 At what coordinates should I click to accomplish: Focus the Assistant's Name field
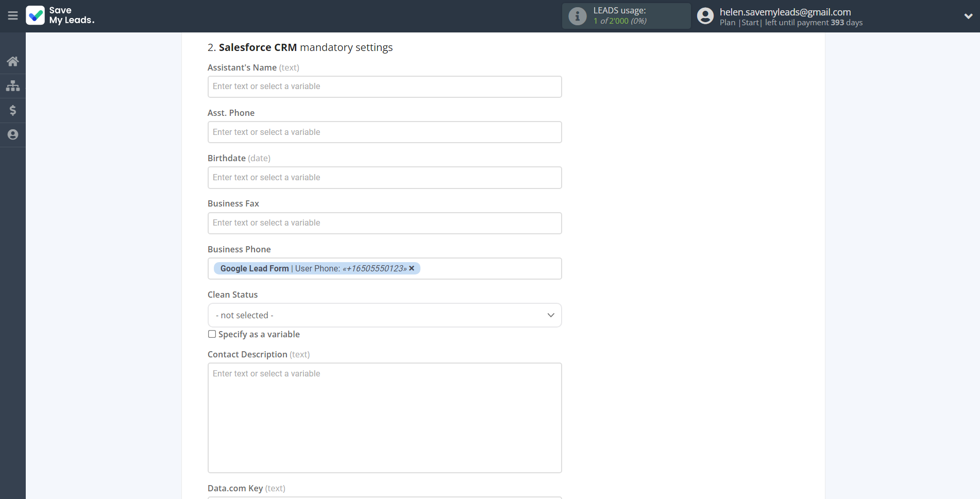pos(384,87)
